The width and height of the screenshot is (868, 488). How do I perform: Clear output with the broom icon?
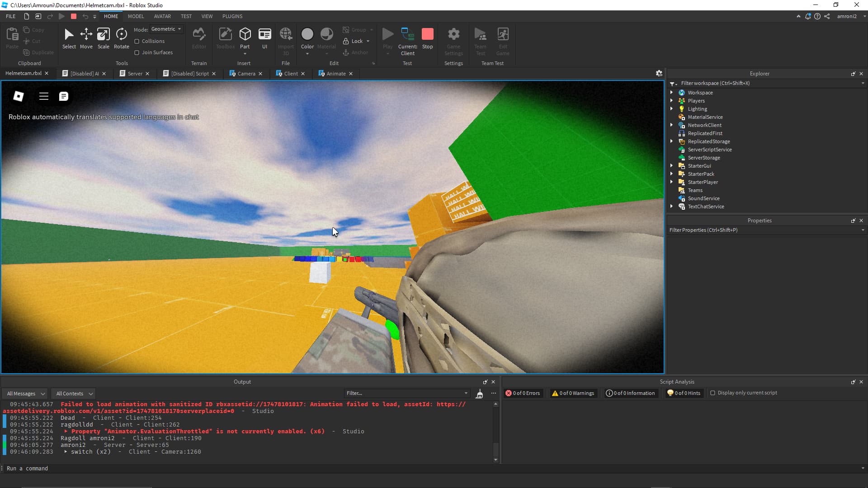coord(480,394)
